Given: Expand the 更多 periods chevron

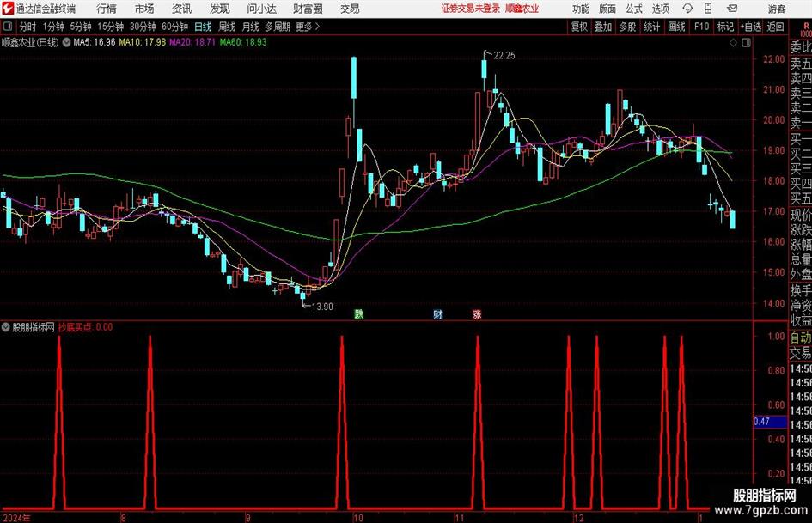Looking at the screenshot, I should [x=317, y=27].
